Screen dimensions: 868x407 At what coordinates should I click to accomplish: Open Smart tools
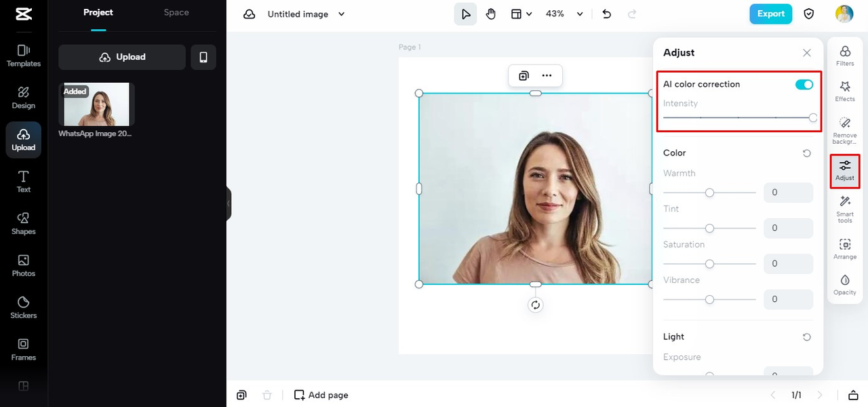[x=845, y=209]
